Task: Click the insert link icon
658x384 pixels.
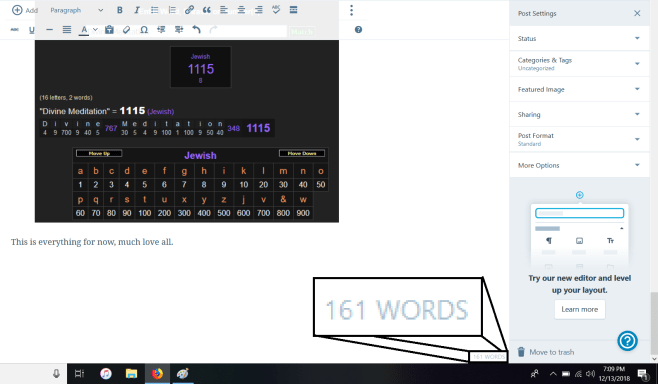Action: tap(189, 10)
